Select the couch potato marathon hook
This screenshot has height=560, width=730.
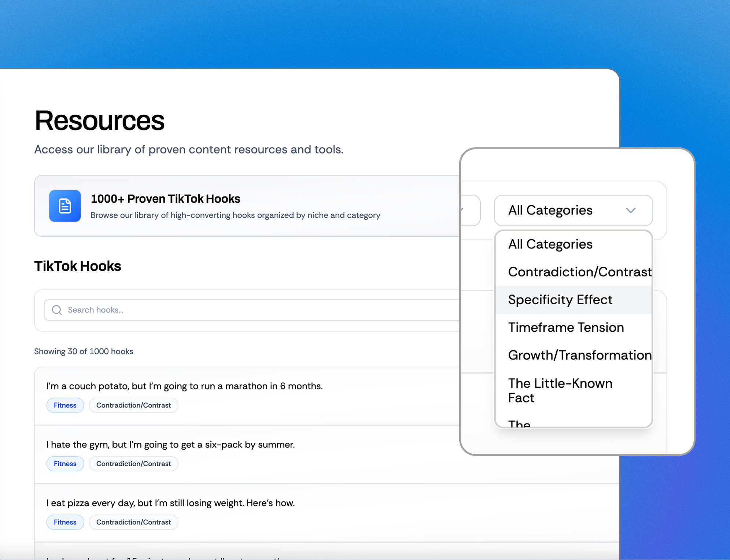pos(184,386)
